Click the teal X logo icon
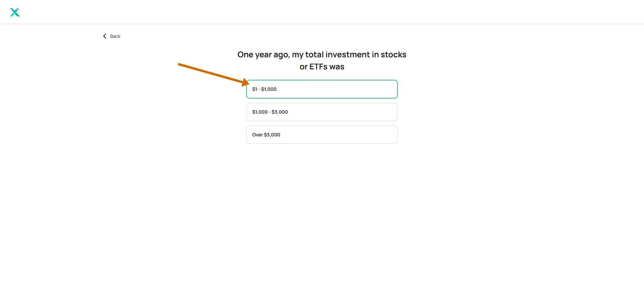 click(x=15, y=12)
